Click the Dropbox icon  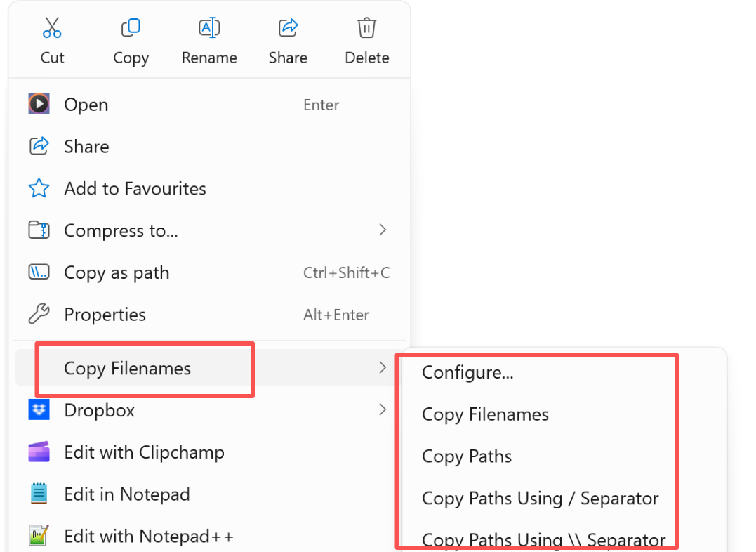(x=39, y=409)
